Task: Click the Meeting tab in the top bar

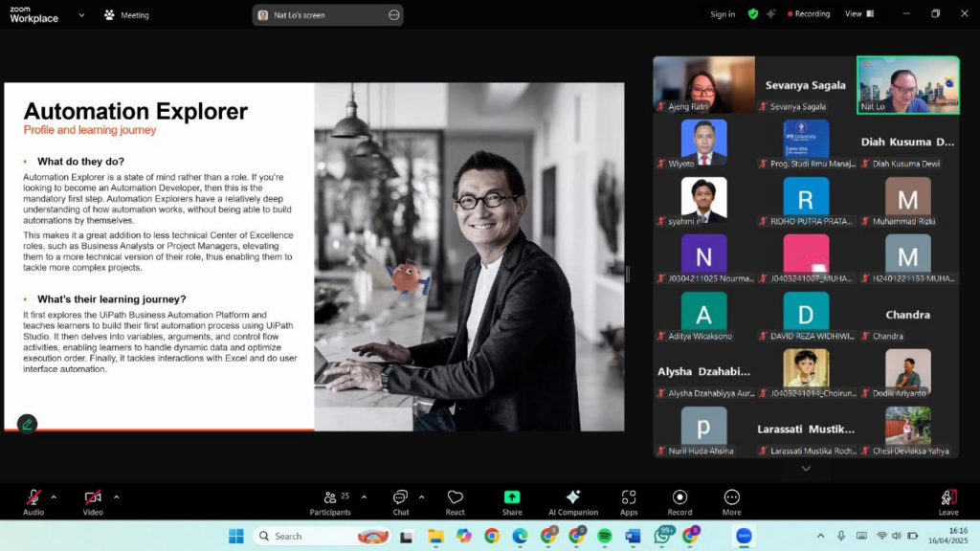Action: click(x=127, y=15)
